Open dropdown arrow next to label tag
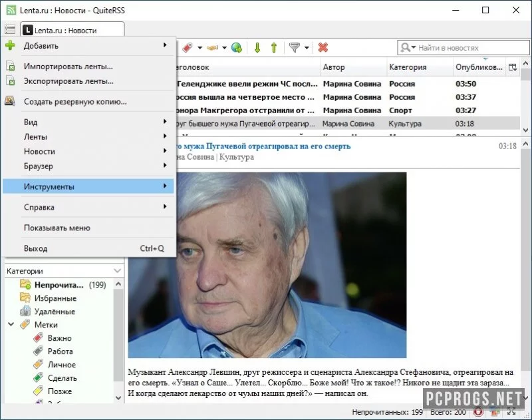 click(200, 48)
